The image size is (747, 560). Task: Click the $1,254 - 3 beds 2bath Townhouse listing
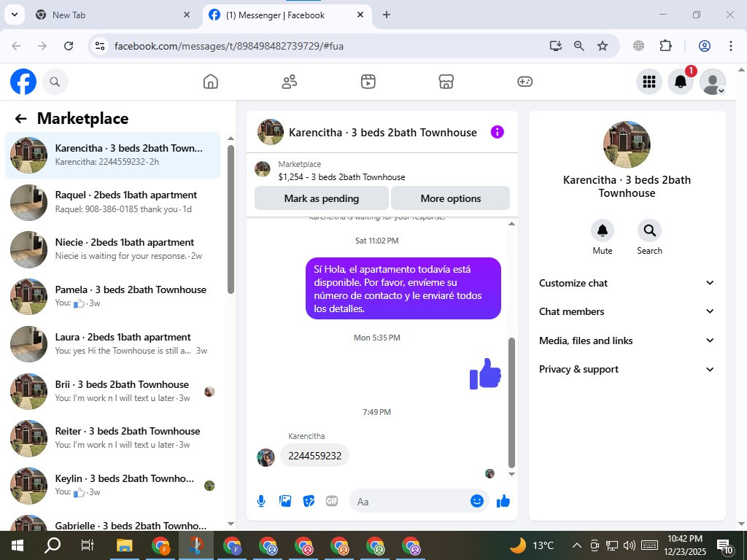pyautogui.click(x=341, y=177)
